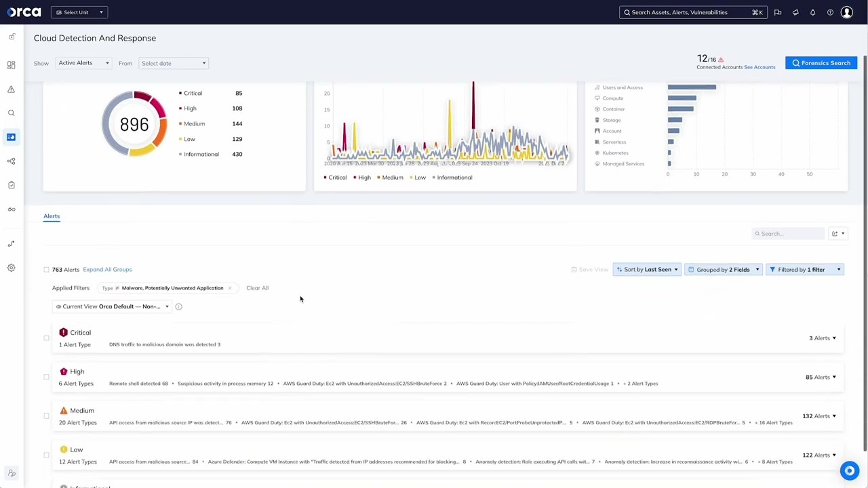Open the lock icon at top of sidebar
This screenshot has height=488, width=868.
point(12,37)
